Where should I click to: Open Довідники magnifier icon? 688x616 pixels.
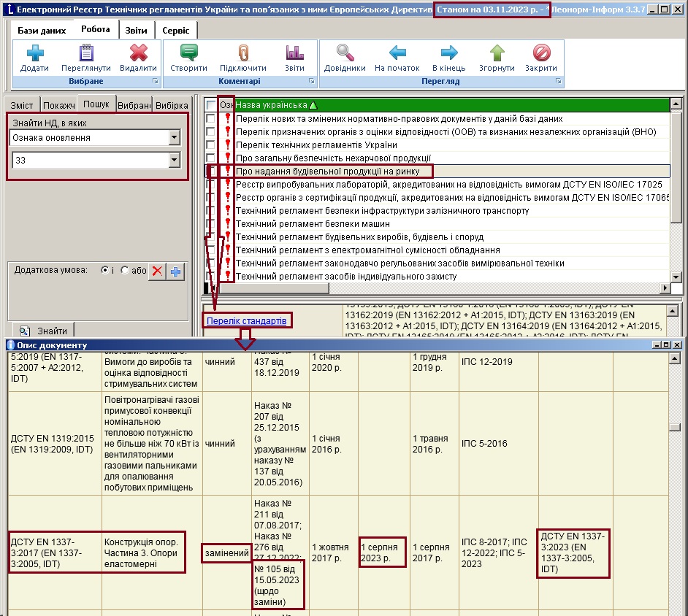[345, 53]
